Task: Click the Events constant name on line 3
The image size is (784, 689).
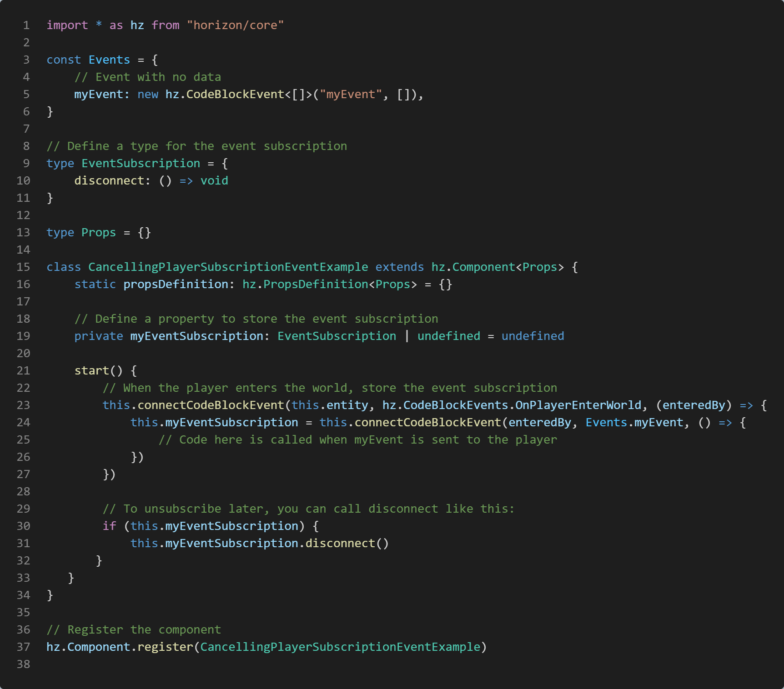Action: click(109, 60)
